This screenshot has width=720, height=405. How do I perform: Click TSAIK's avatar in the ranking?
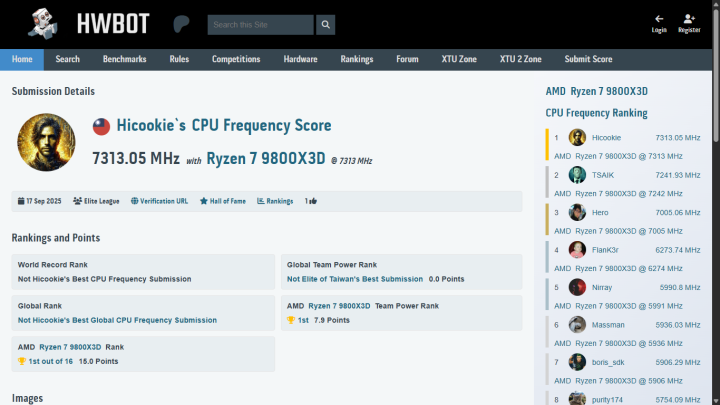577,175
